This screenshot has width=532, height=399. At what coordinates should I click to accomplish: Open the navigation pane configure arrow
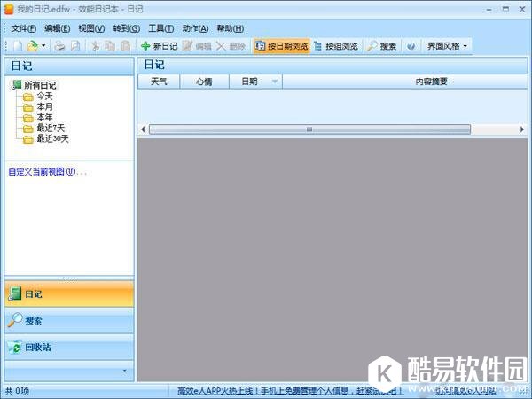point(124,371)
